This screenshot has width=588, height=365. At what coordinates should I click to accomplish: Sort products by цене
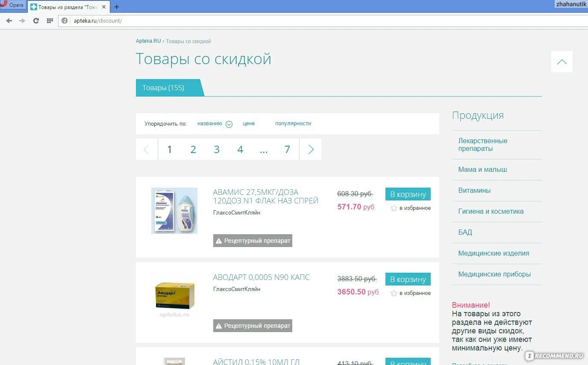(249, 124)
